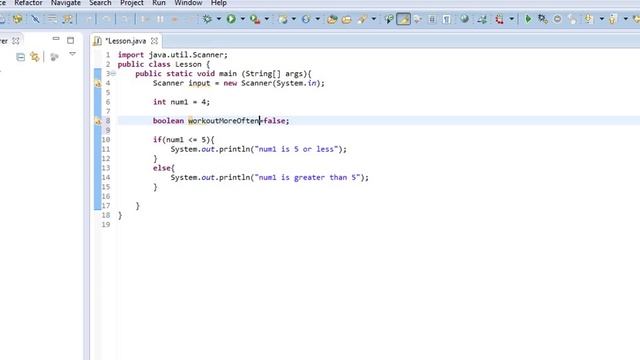The width and height of the screenshot is (640, 360).
Task: Open dropdown beside New Java Class icon
Action: 317,19
